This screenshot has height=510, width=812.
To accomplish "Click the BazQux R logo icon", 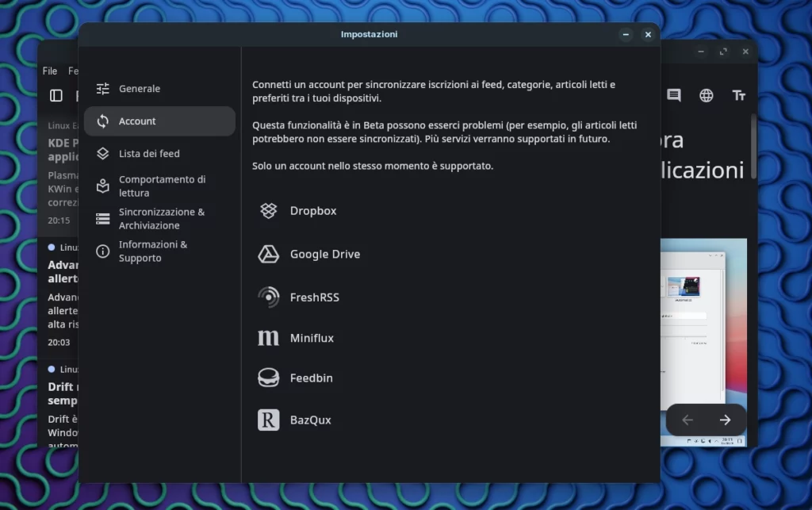I will click(268, 420).
